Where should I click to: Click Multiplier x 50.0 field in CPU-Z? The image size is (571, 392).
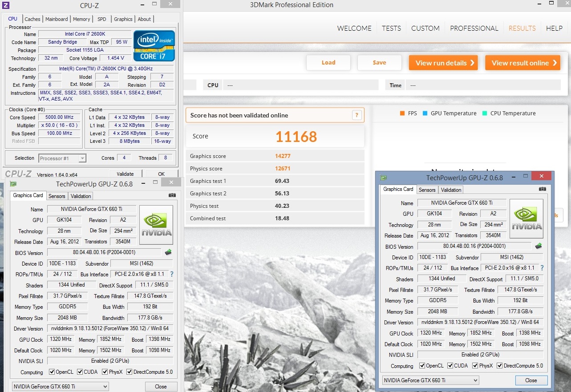59,125
